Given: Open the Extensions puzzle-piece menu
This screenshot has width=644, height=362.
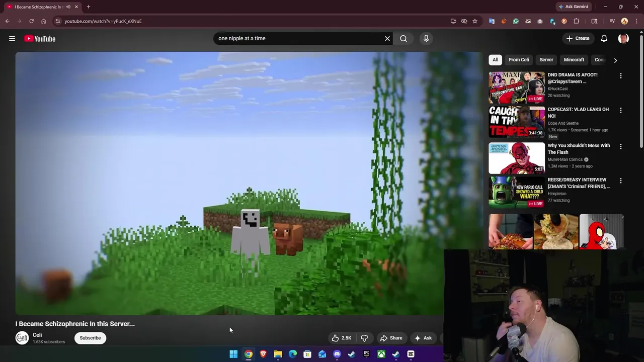Looking at the screenshot, I should coord(577,21).
